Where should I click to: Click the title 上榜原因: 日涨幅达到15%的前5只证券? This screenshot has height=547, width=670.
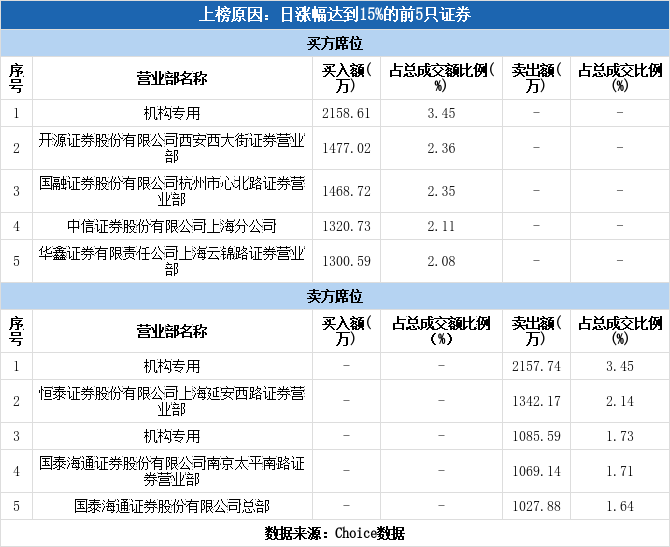point(335,15)
